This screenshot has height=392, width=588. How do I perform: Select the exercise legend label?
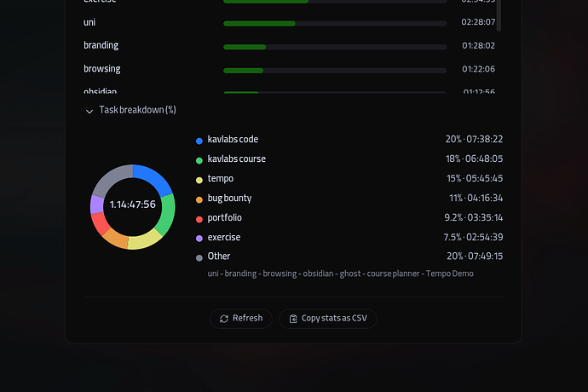(x=224, y=237)
